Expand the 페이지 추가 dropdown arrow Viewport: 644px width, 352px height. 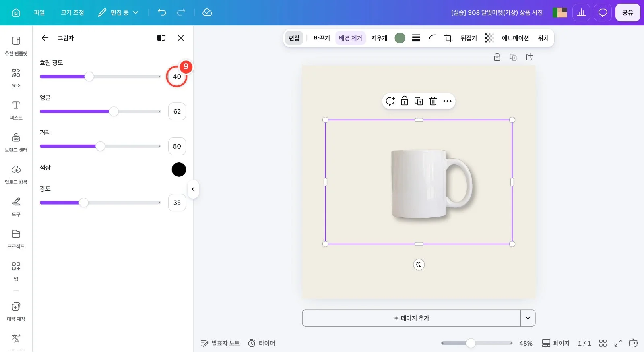[528, 318]
